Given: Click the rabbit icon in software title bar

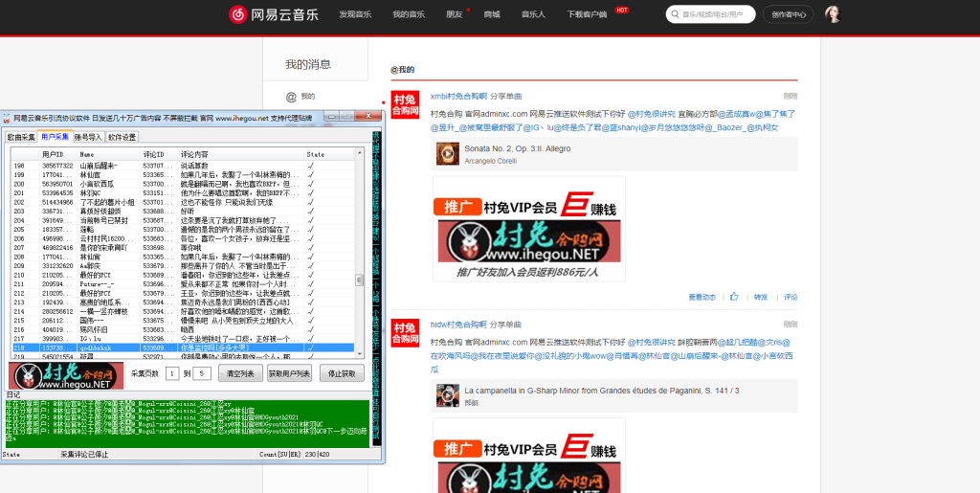Looking at the screenshot, I should click(7, 118).
